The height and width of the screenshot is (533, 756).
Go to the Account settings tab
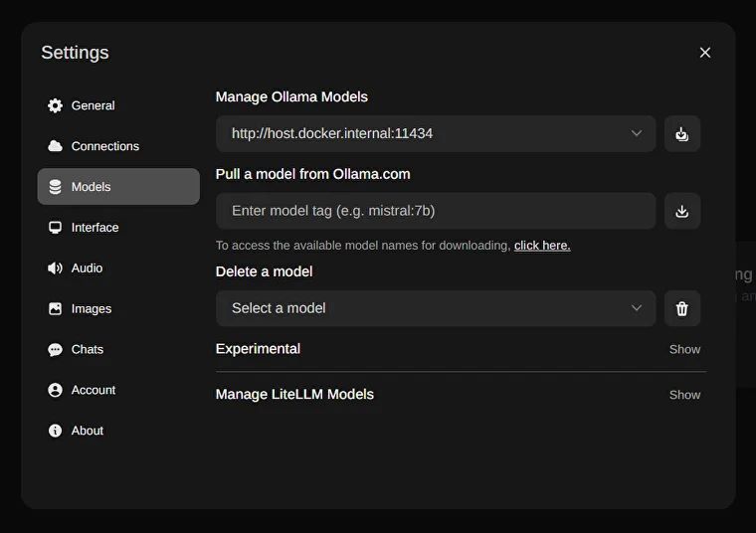(x=93, y=390)
